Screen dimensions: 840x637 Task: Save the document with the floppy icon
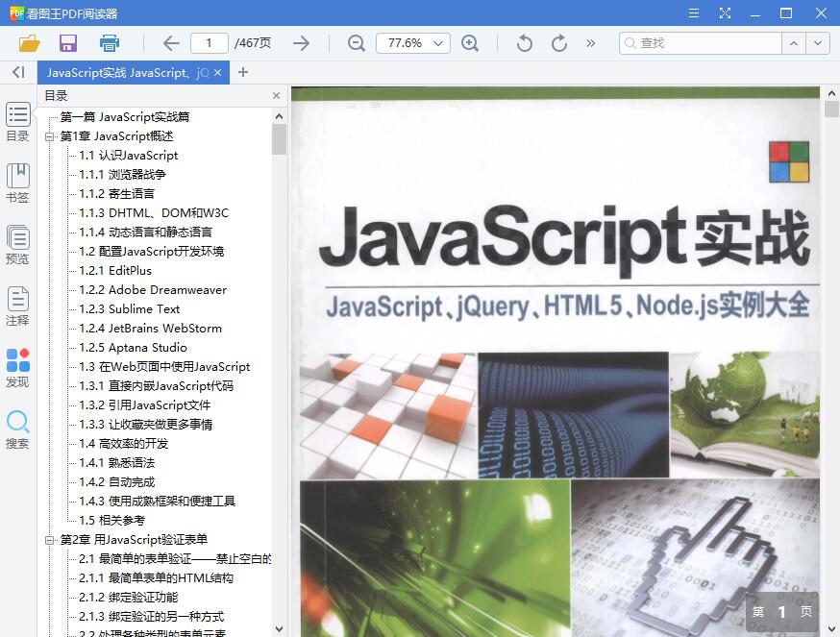click(68, 43)
